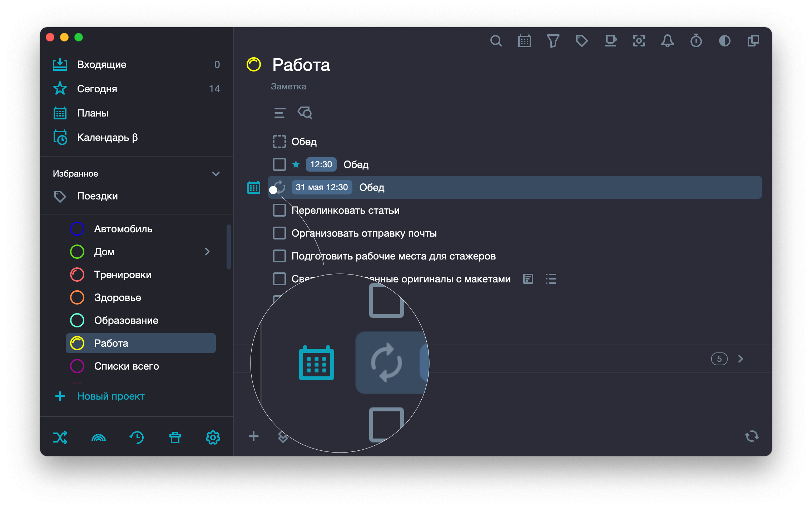Check the Перелинковать статьи checkbox

pos(279,210)
